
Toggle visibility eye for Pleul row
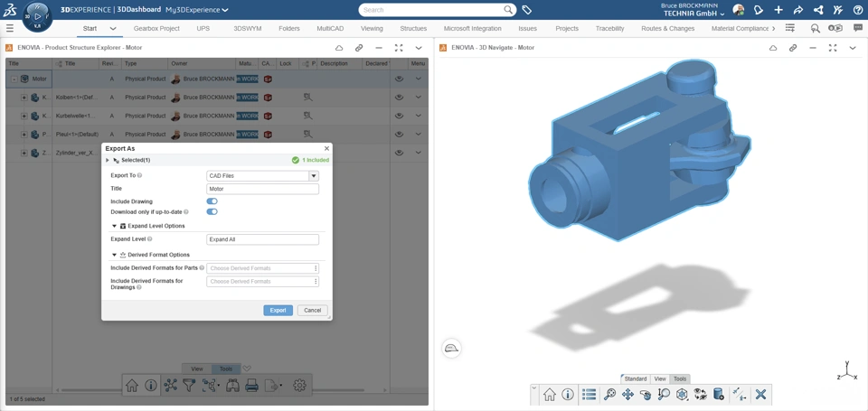click(399, 135)
